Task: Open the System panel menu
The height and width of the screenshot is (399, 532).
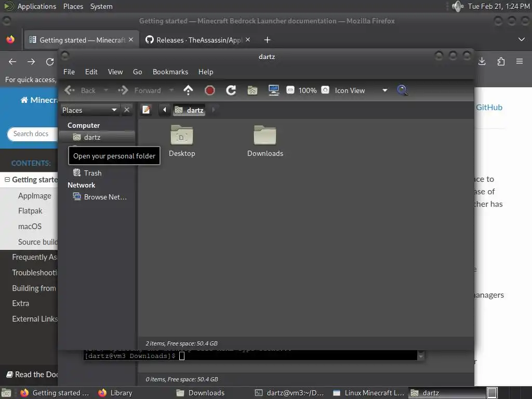Action: (x=101, y=6)
